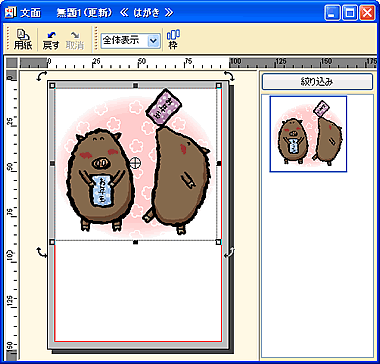Click the top-center resize handle
The width and height of the screenshot is (380, 364).
(135, 86)
